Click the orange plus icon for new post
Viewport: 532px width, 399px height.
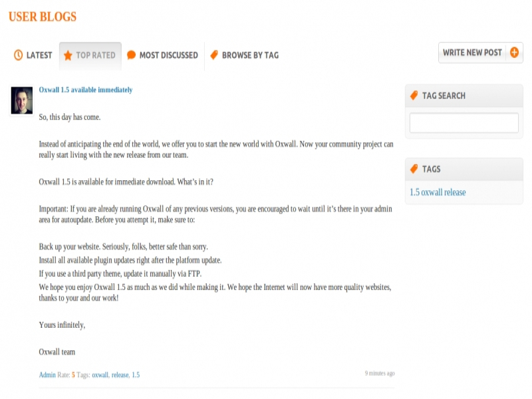(514, 53)
